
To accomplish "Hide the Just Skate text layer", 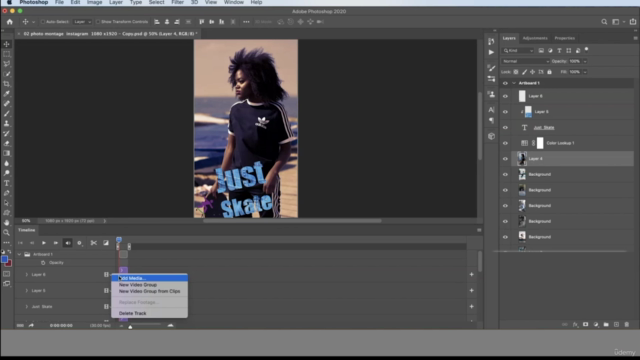I will pos(505,127).
